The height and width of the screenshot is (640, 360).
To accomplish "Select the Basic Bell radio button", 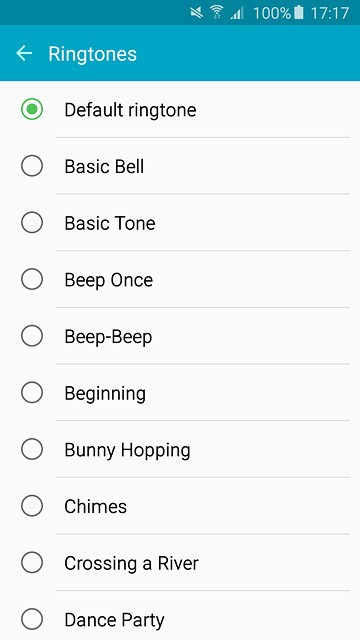I will point(32,166).
